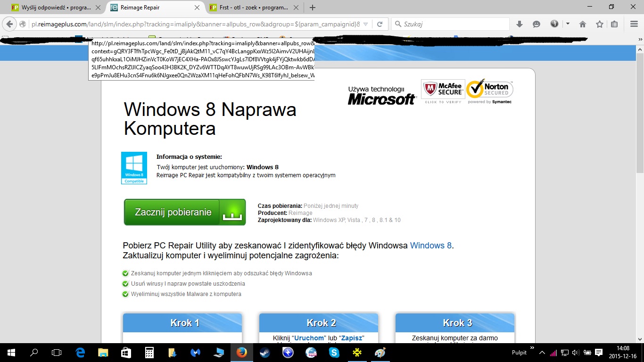Screen dimensions: 644x362
Task: Reload the current page
Action: click(380, 24)
